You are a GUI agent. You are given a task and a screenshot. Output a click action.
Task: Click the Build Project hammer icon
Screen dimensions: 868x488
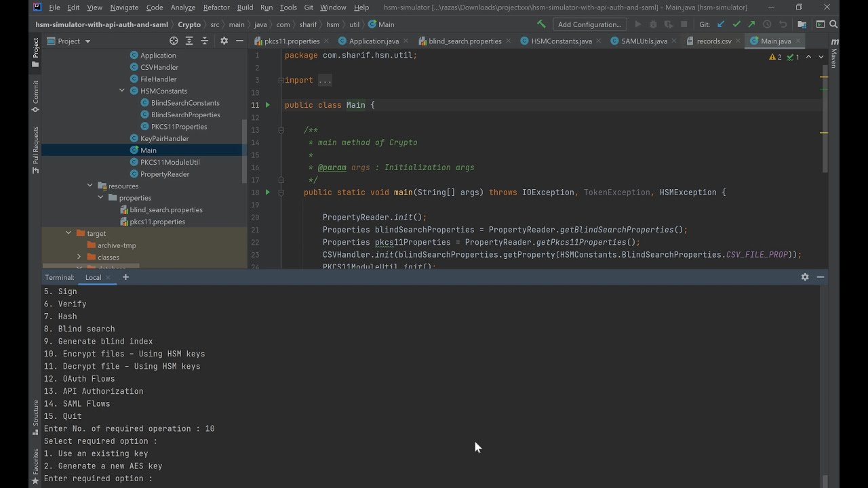[x=541, y=24]
